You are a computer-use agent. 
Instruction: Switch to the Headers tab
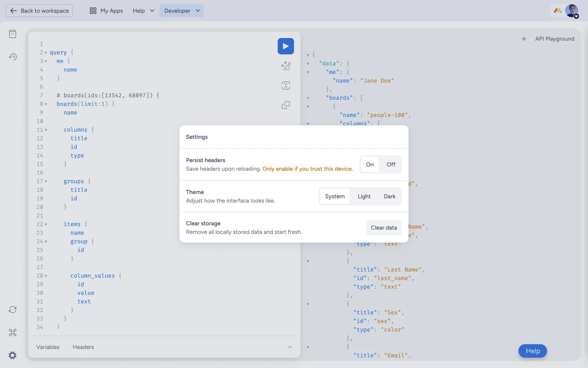pos(83,347)
